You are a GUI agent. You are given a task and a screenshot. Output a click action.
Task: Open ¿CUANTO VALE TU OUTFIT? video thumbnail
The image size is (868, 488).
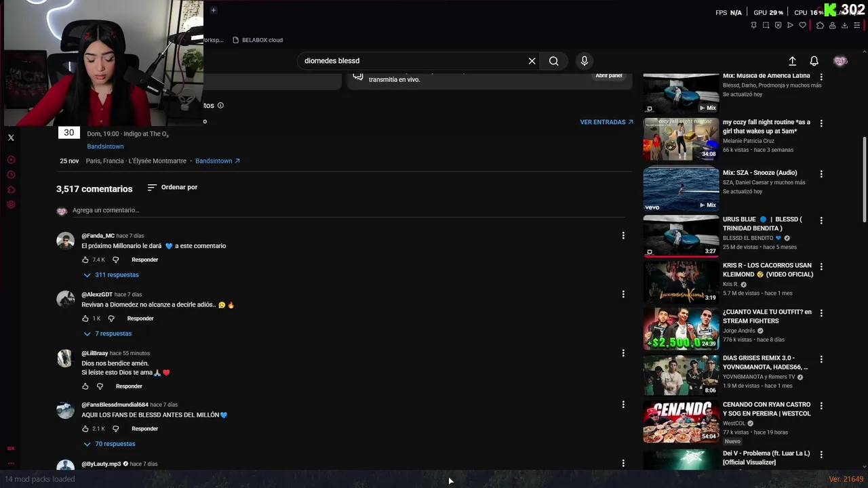[x=681, y=328]
